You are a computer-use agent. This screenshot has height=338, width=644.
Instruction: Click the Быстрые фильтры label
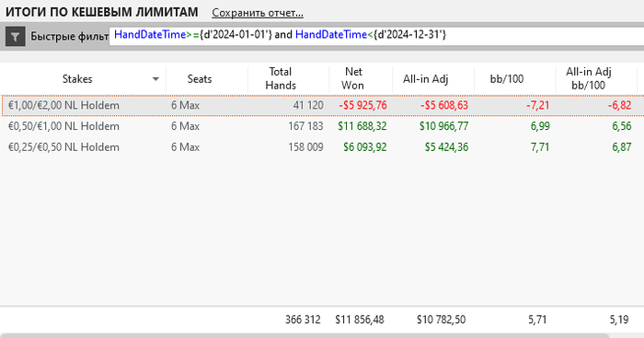pyautogui.click(x=69, y=37)
